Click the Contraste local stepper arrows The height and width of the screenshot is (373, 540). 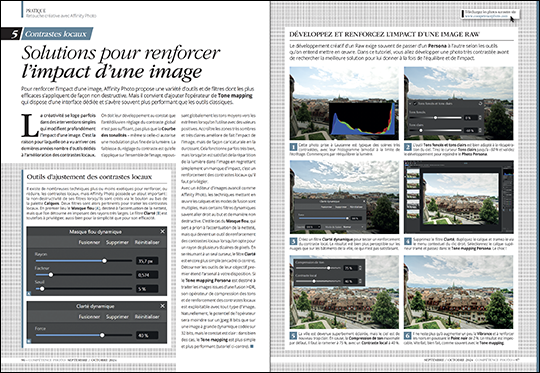pos(360,281)
